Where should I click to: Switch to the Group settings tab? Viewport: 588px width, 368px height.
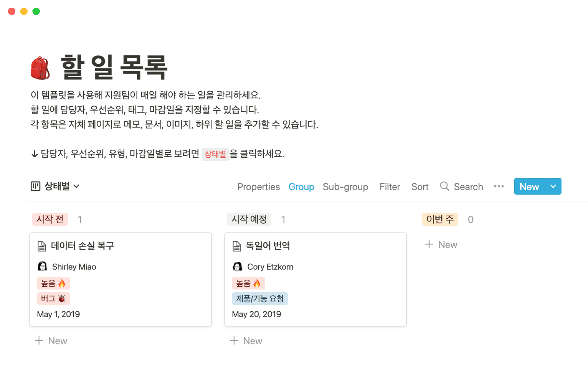(301, 187)
